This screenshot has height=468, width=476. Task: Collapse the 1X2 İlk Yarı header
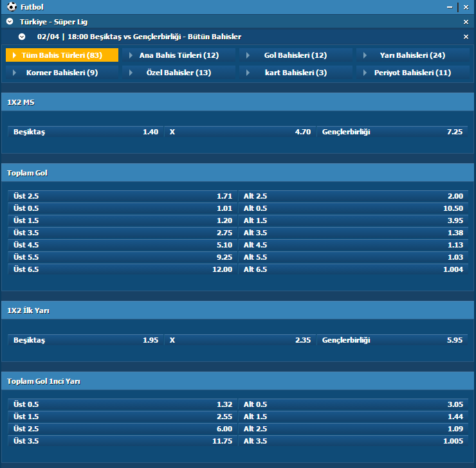(x=237, y=310)
